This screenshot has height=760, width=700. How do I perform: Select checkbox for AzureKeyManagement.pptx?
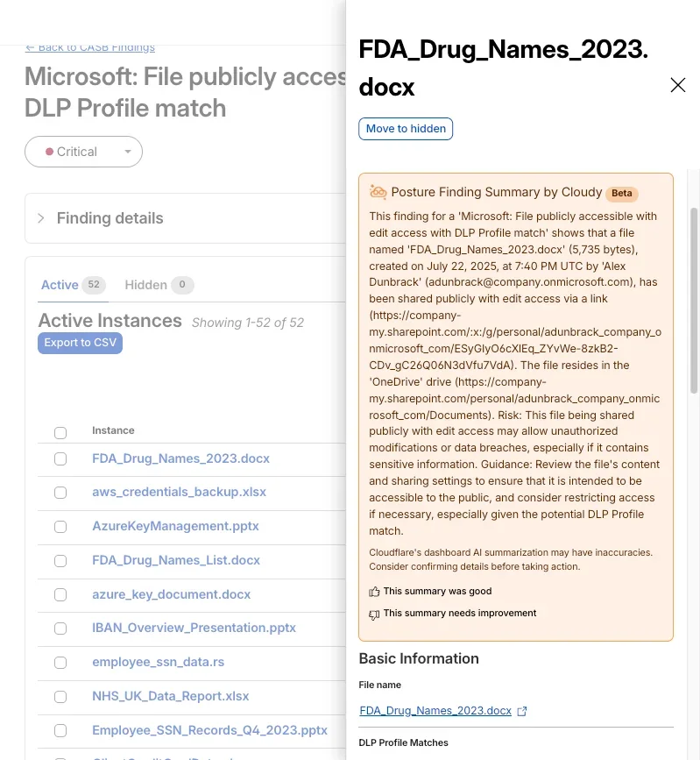pos(60,527)
